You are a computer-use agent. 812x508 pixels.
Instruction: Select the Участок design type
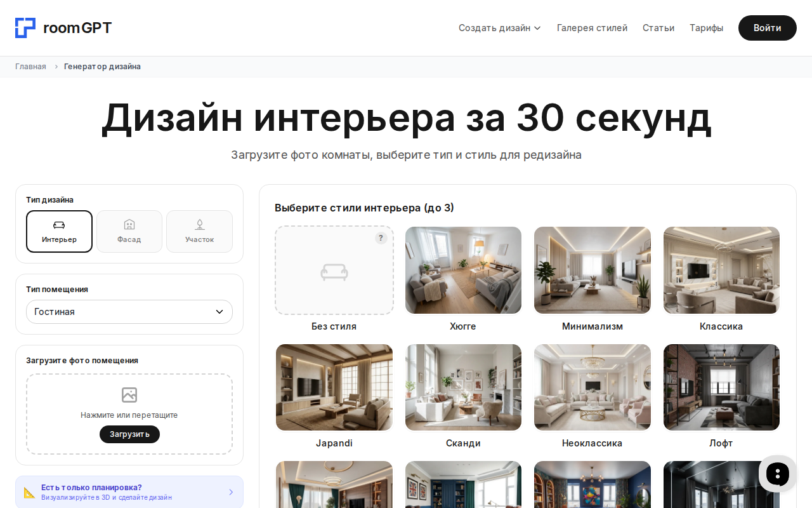199,231
